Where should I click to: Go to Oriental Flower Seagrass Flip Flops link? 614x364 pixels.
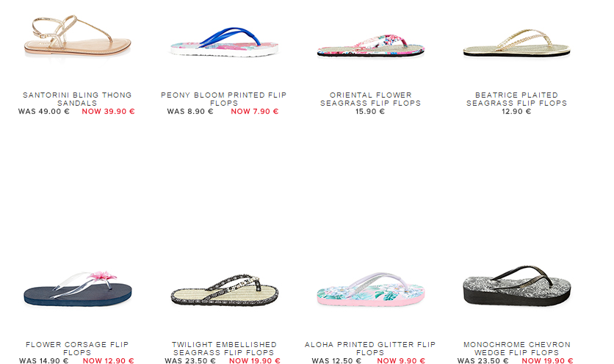[370, 99]
